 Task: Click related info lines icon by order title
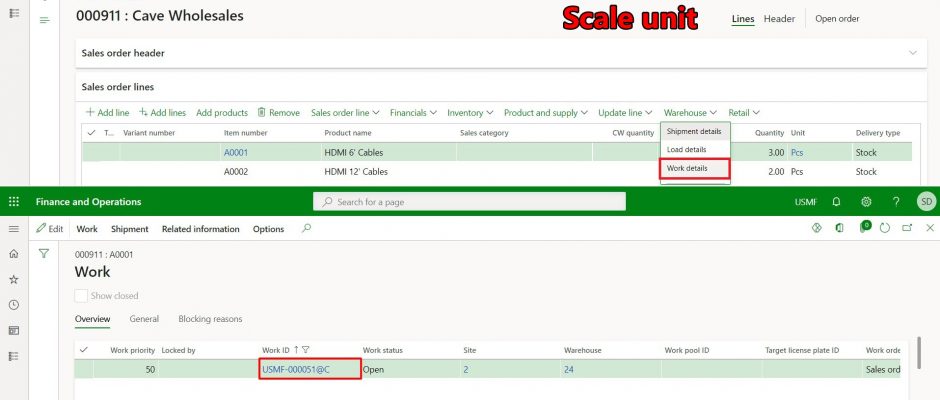44,20
